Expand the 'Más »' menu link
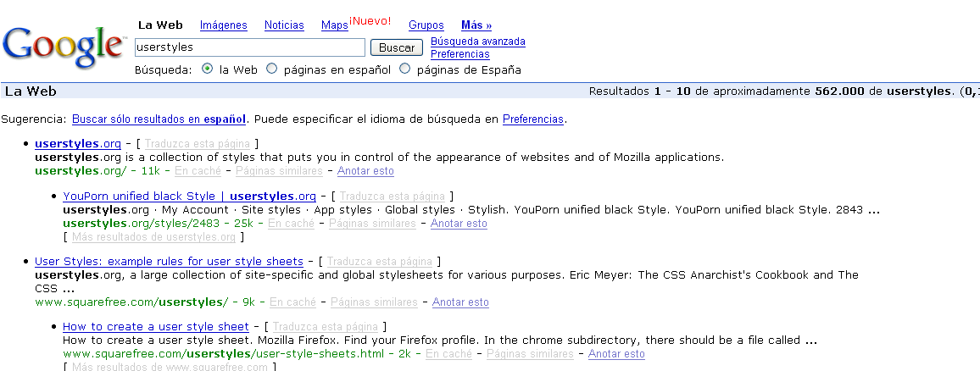The width and height of the screenshot is (980, 371). (476, 25)
